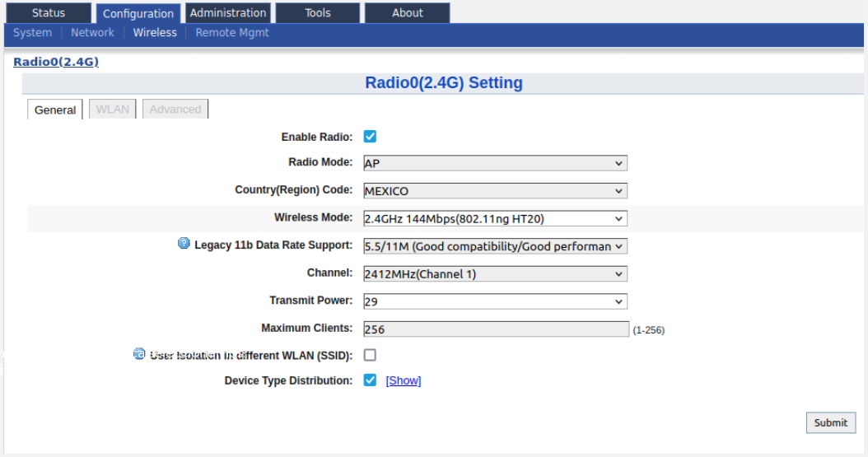
Task: Click the Enable Radio label
Action: pyautogui.click(x=316, y=138)
